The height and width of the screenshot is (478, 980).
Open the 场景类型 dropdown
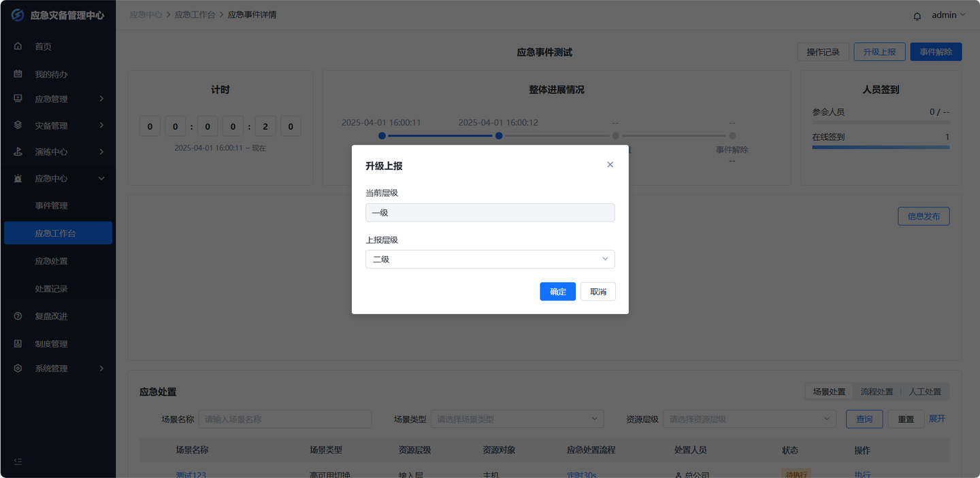click(517, 419)
